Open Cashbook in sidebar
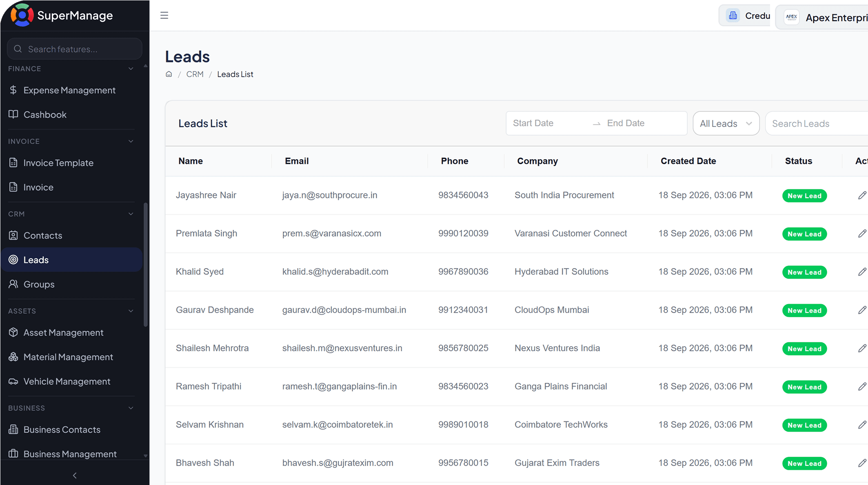The image size is (868, 485). (71, 115)
